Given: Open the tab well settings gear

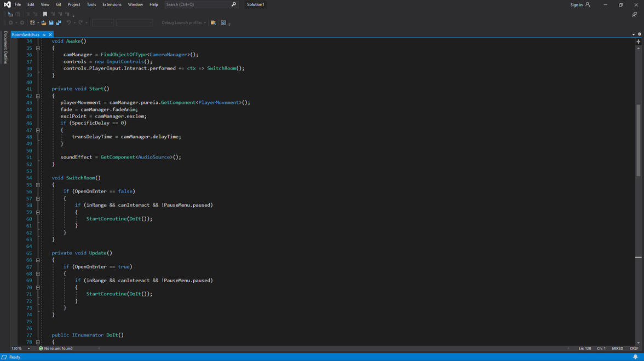Looking at the screenshot, I should [640, 34].
